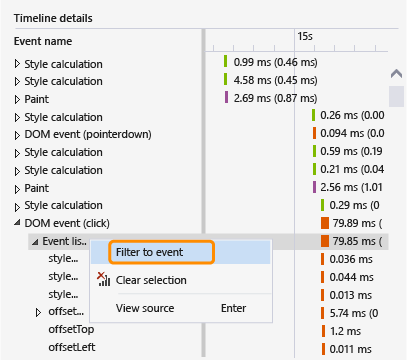Click the 15s timeline ruler mark
This screenshot has width=407, height=360.
(x=305, y=36)
